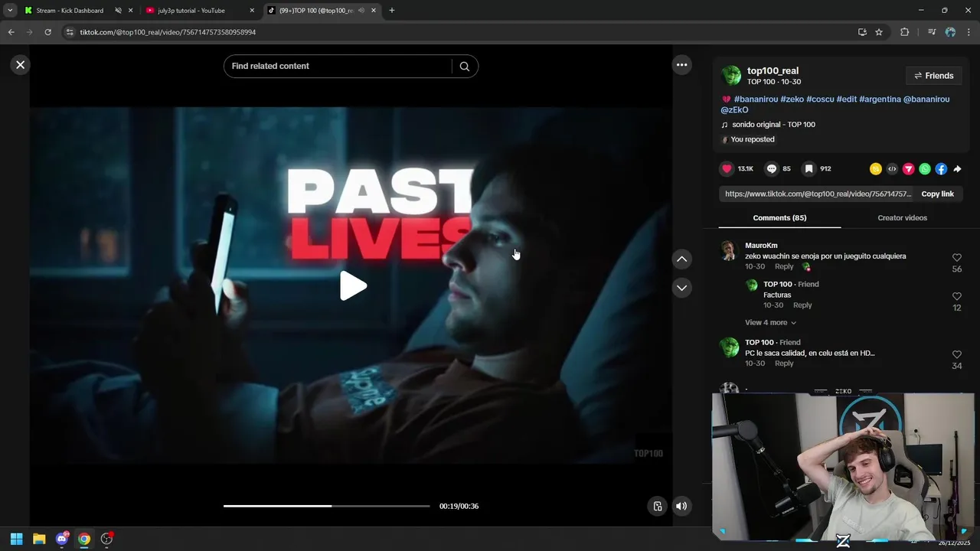Mute video using the speaker icon
The width and height of the screenshot is (980, 551).
681,506
